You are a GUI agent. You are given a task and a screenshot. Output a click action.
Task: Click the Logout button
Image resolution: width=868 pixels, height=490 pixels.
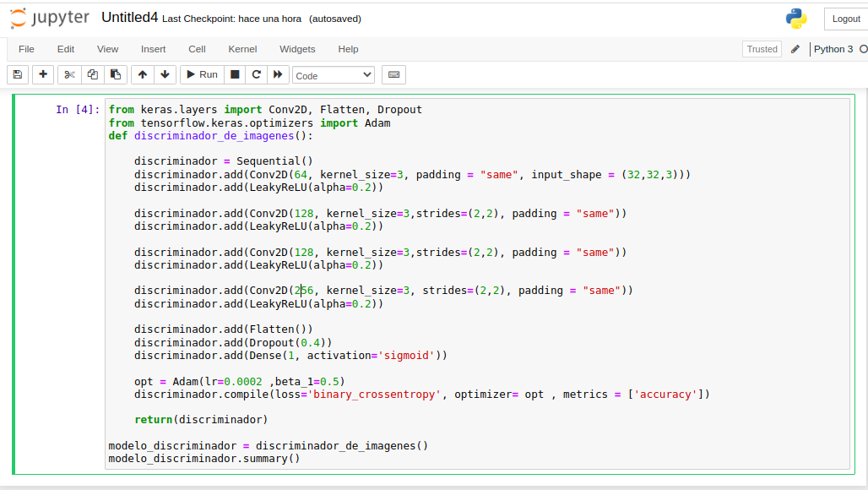click(x=846, y=19)
